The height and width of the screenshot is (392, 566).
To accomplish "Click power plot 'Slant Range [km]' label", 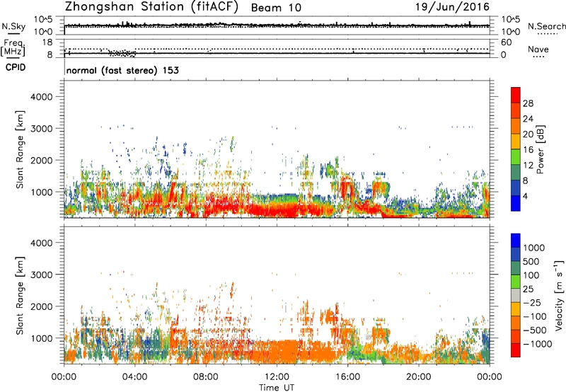I will (20, 149).
